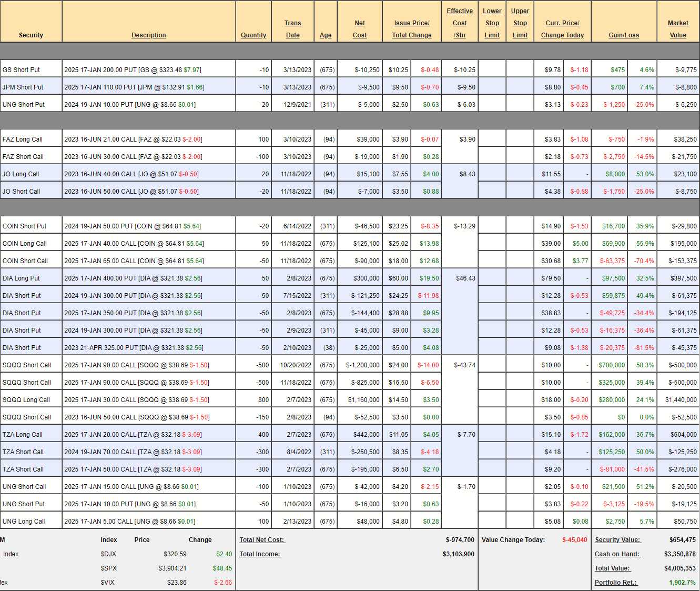This screenshot has height=591, width=700.
Task: Click the Effective Cost /Shr header
Action: pos(460,23)
